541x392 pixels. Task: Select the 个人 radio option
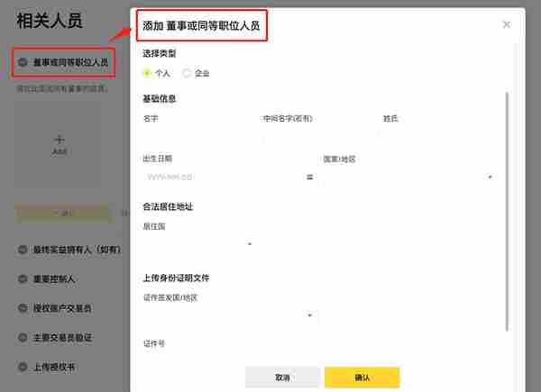(x=148, y=73)
